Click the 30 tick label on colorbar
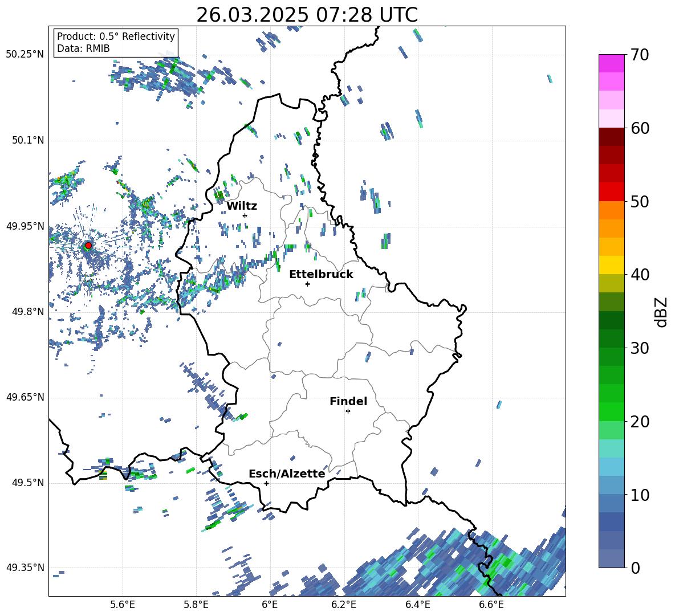The width and height of the screenshot is (675, 616). click(640, 348)
